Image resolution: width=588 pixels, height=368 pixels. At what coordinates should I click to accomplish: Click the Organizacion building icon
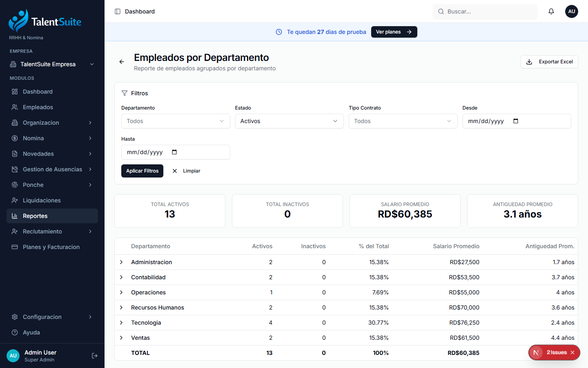(15, 123)
